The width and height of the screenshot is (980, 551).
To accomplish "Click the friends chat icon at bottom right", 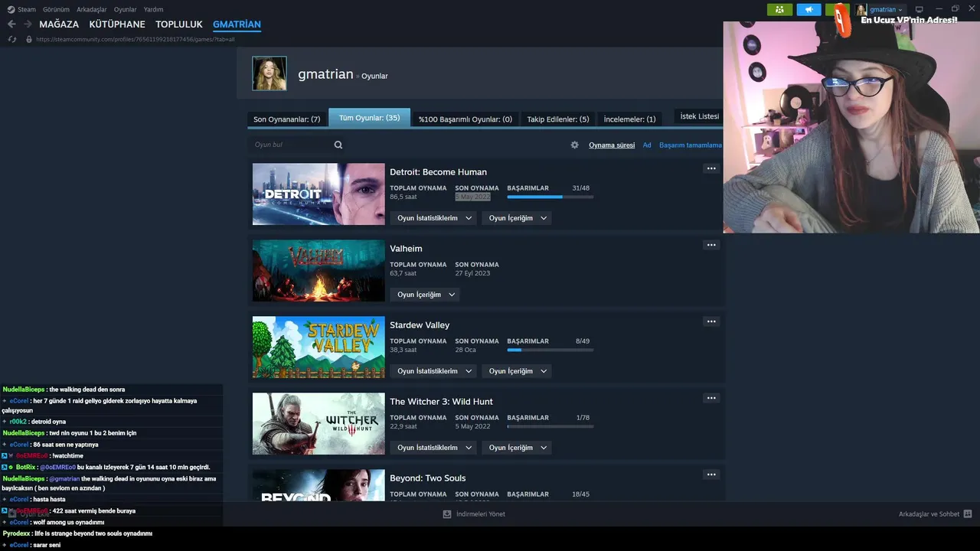I will [x=968, y=514].
